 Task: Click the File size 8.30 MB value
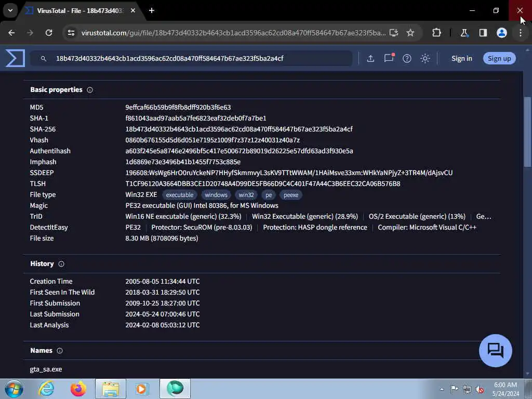click(x=162, y=238)
